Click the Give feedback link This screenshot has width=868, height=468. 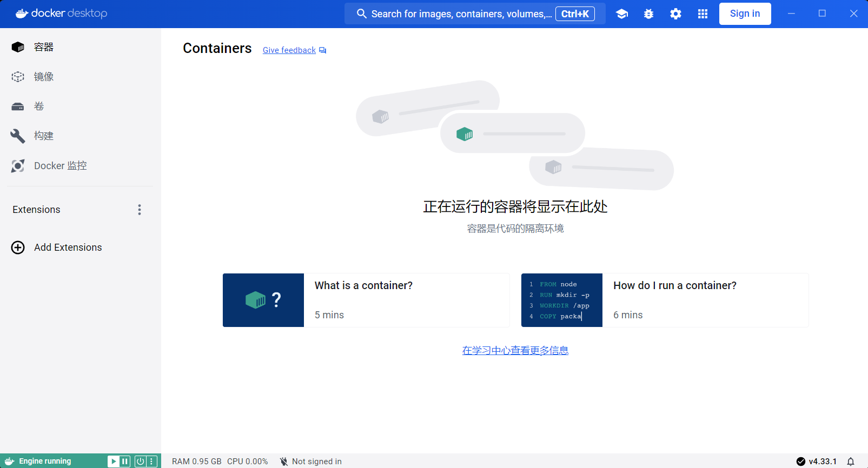pyautogui.click(x=289, y=50)
